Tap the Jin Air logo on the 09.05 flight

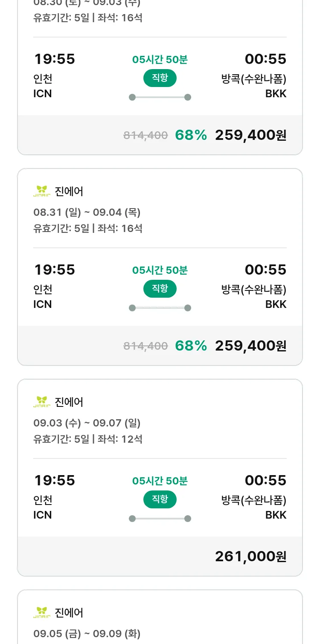[42, 612]
